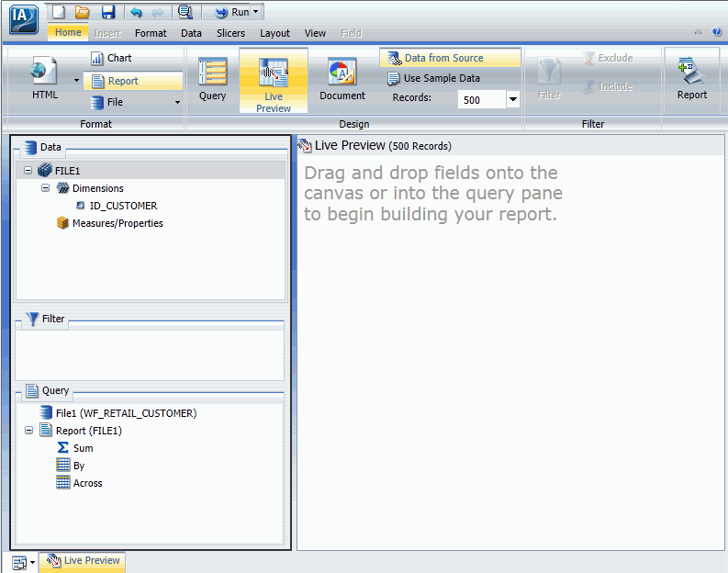Open the bottom-left output window selector icon
This screenshot has width=728, height=573.
point(19,563)
